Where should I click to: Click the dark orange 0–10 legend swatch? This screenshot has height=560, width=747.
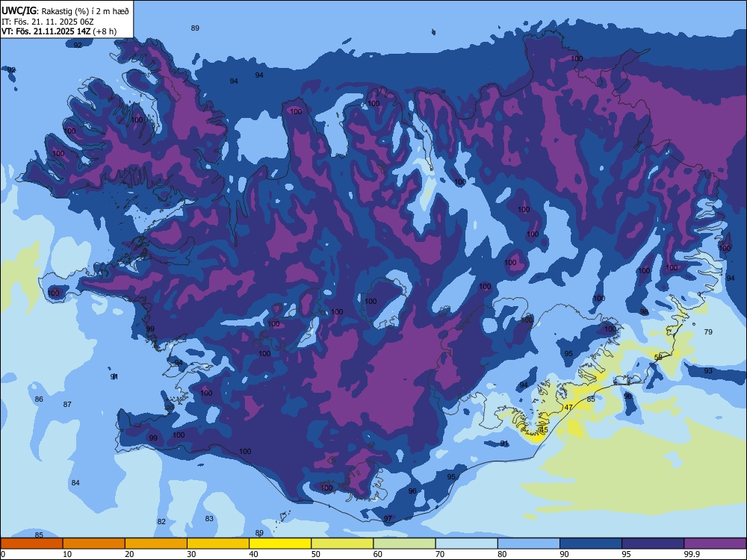coord(31,544)
